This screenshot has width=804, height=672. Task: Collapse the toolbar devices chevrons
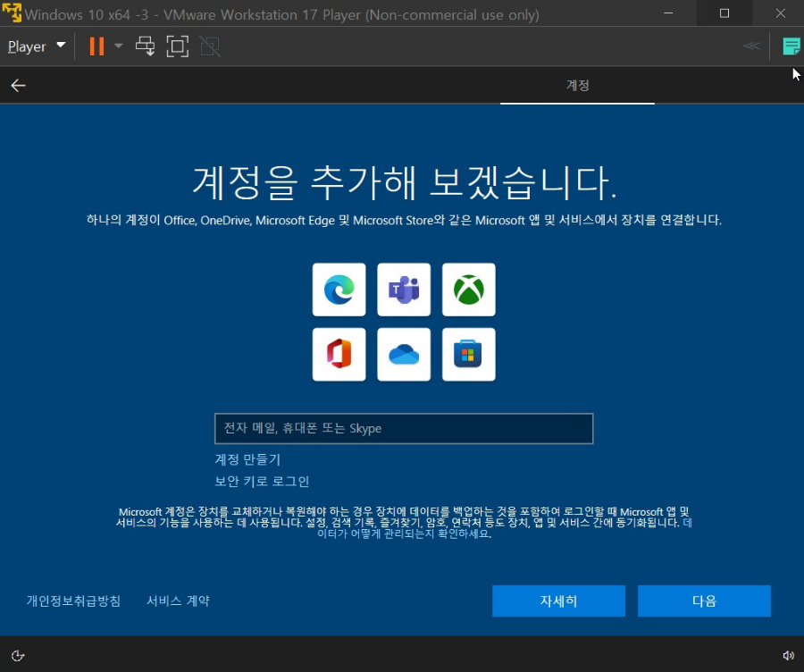pos(751,46)
